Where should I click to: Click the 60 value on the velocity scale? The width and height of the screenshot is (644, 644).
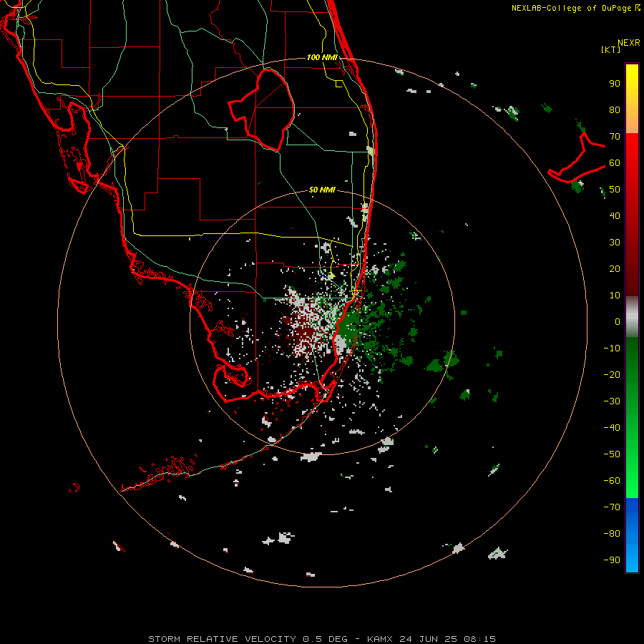(x=615, y=163)
